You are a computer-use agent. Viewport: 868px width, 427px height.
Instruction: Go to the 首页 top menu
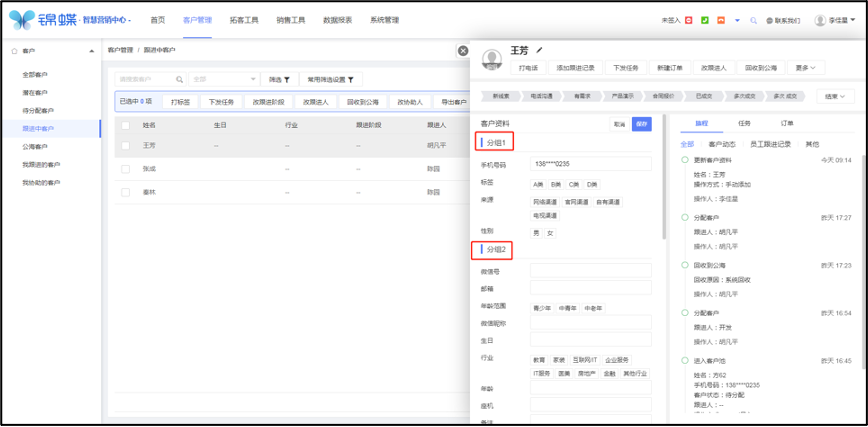tap(158, 20)
